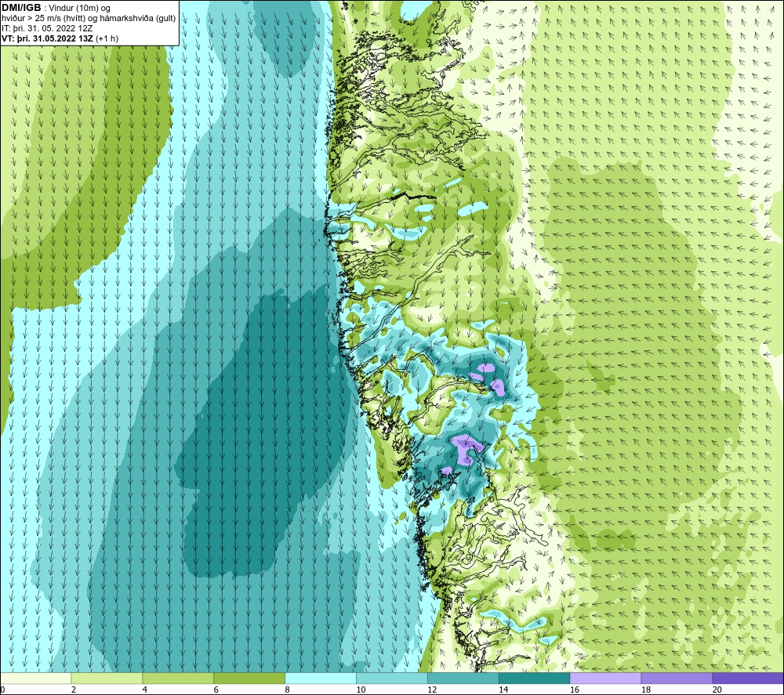
Task: Click the 16–18 m/s light purple legend swatch
Action: [605, 678]
